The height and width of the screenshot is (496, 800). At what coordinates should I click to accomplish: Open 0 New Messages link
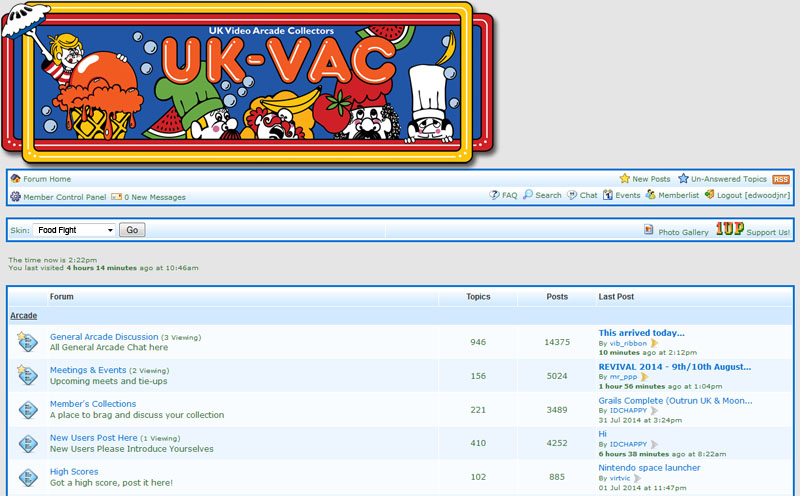[155, 197]
